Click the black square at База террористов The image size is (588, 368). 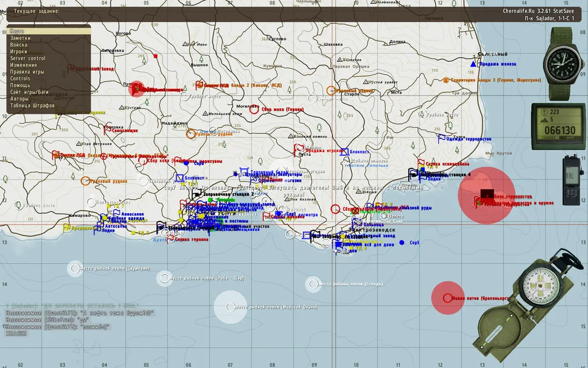[486, 193]
